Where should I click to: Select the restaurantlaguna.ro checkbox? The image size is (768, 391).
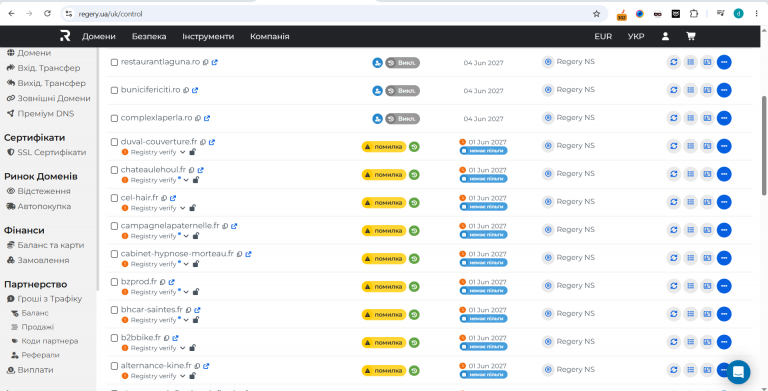tap(114, 63)
